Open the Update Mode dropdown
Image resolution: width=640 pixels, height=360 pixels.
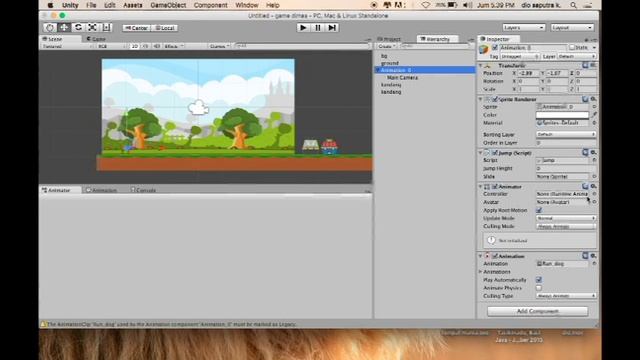(x=566, y=218)
